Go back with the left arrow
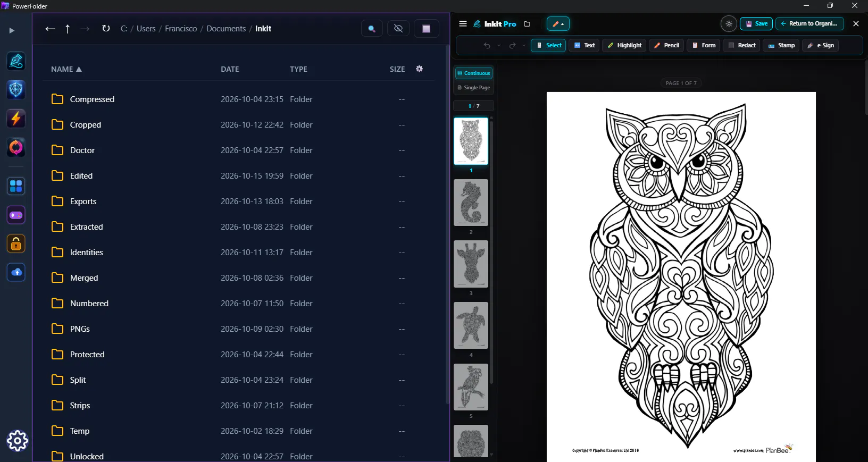Image resolution: width=868 pixels, height=462 pixels. (x=50, y=29)
